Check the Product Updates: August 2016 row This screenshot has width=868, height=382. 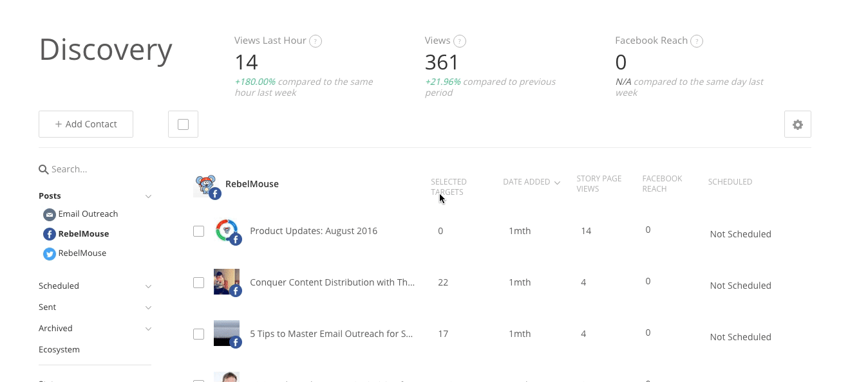[199, 231]
